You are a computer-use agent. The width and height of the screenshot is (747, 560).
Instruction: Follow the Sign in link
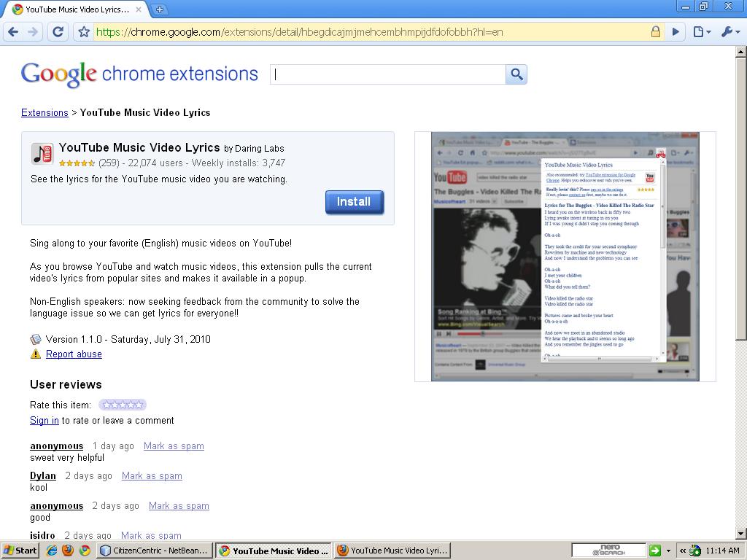(x=44, y=421)
